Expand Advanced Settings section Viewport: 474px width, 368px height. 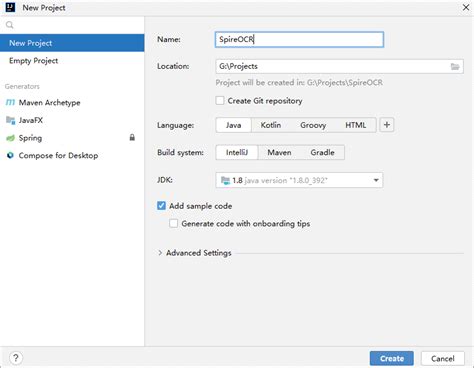tap(160, 253)
